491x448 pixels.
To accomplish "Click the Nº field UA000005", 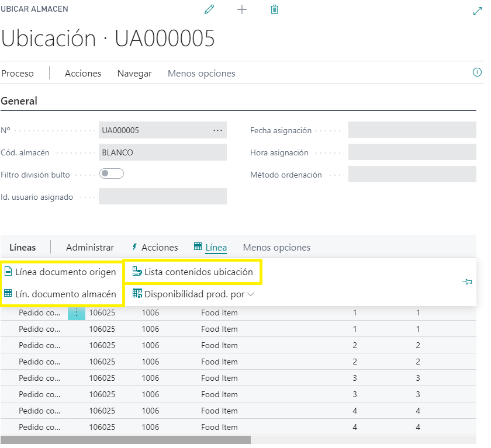I will pos(162,130).
